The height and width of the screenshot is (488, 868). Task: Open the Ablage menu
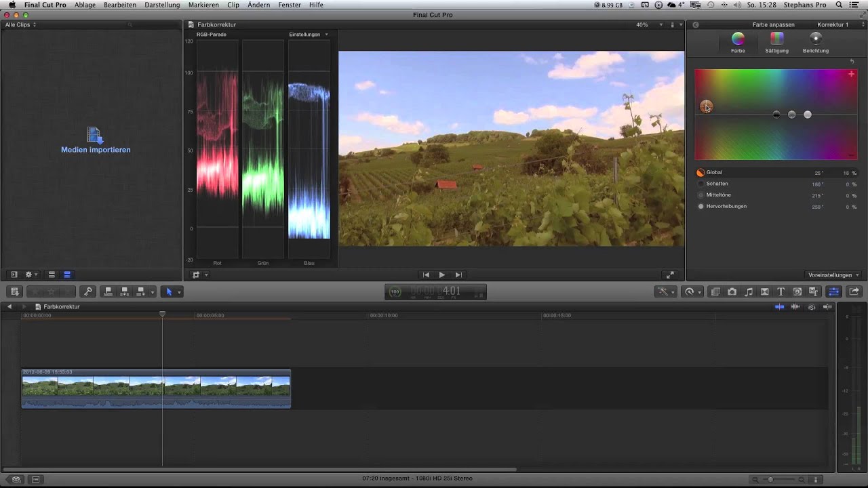[x=85, y=5]
